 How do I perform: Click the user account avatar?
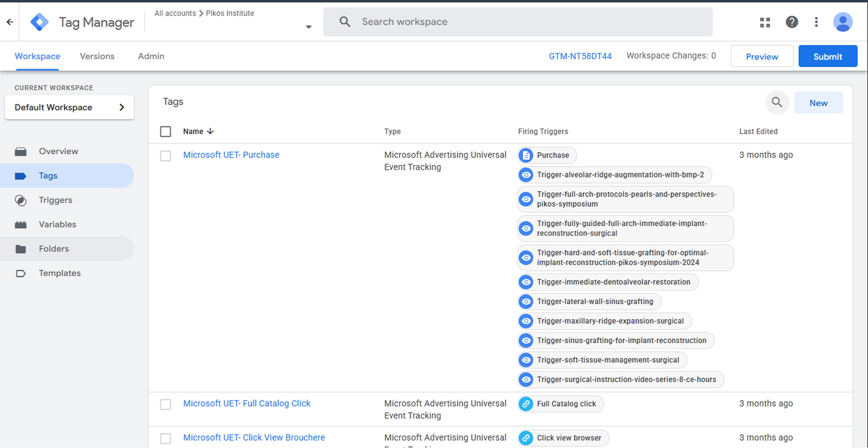(843, 22)
